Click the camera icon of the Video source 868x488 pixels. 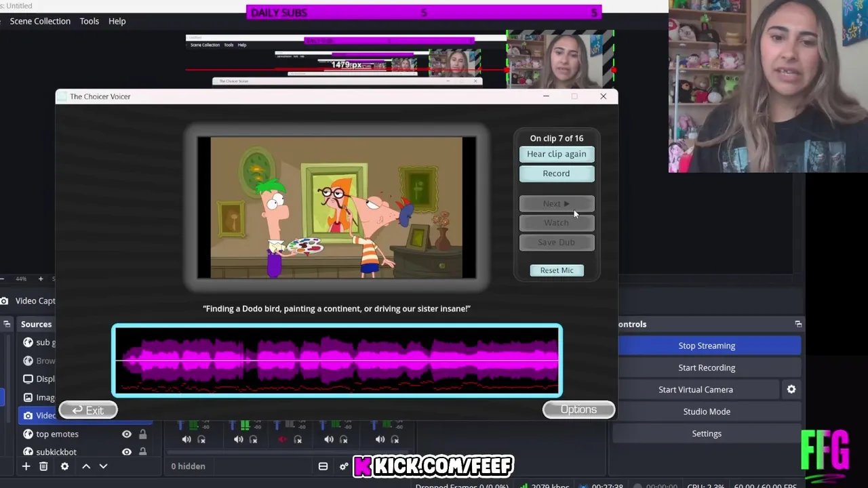coord(28,415)
